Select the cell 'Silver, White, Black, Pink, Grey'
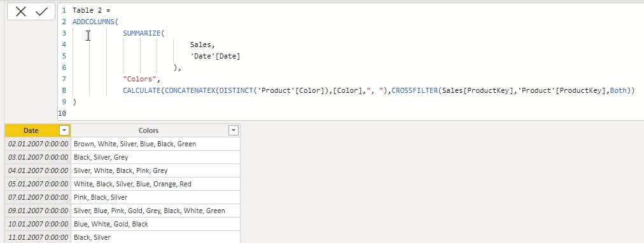This screenshot has height=243, width=644. (155, 170)
